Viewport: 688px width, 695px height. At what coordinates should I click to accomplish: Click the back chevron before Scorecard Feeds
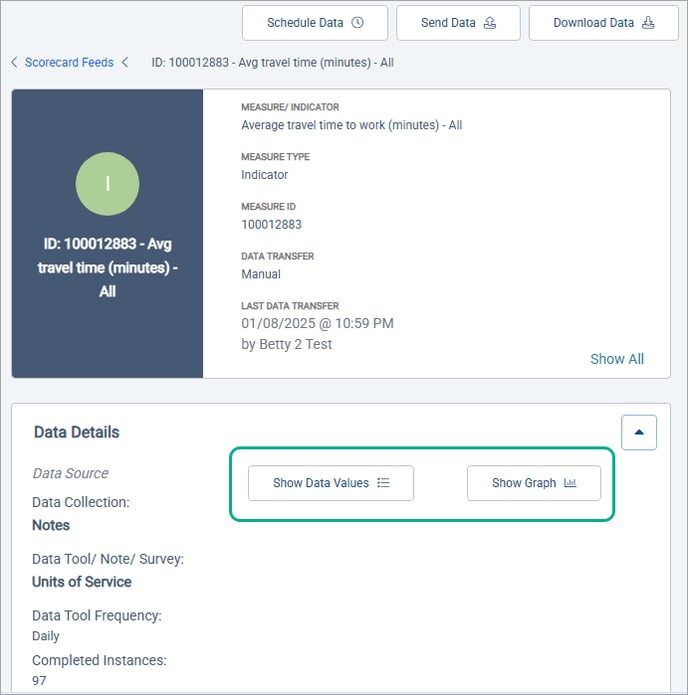pos(14,62)
